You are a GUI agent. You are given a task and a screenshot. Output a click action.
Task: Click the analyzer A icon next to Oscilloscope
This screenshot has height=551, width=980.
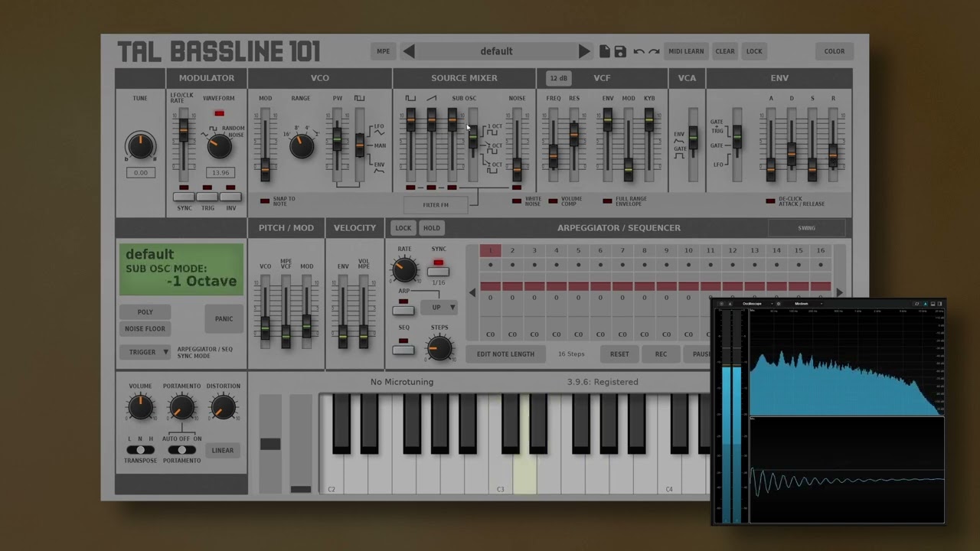point(730,304)
